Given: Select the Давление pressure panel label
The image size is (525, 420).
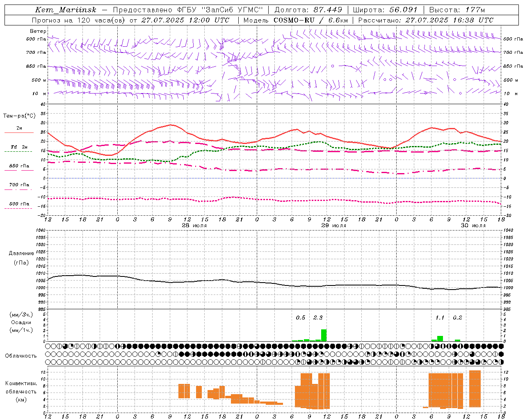Looking at the screenshot, I should coord(21,253).
